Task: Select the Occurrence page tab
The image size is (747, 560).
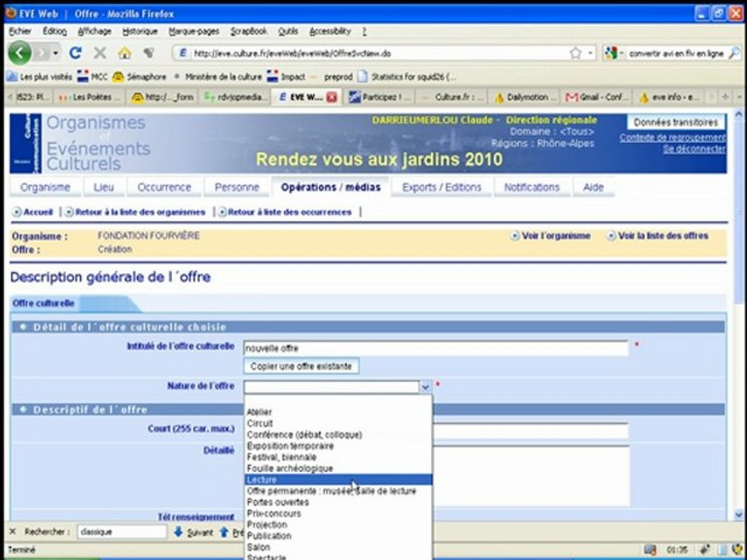Action: 164,187
